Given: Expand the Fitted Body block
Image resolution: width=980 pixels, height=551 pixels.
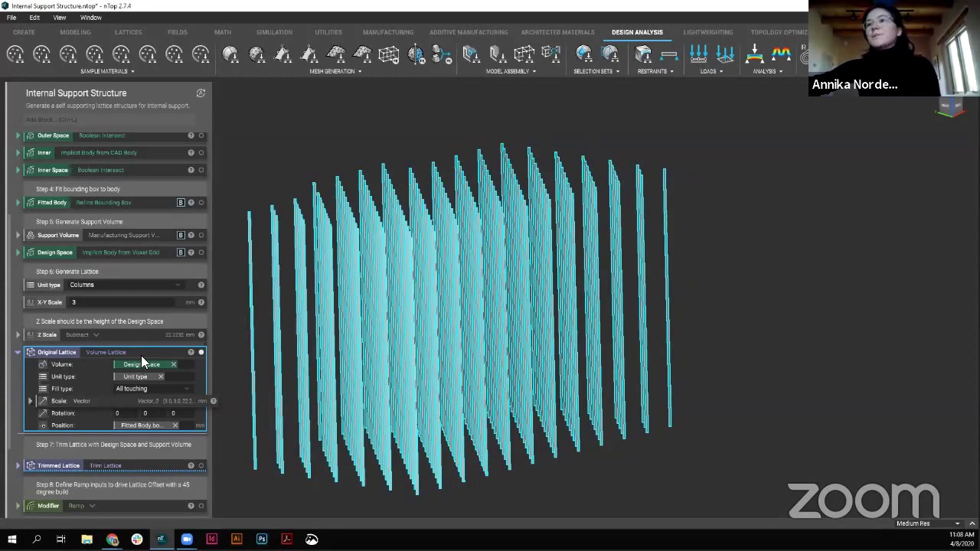Looking at the screenshot, I should [x=18, y=203].
